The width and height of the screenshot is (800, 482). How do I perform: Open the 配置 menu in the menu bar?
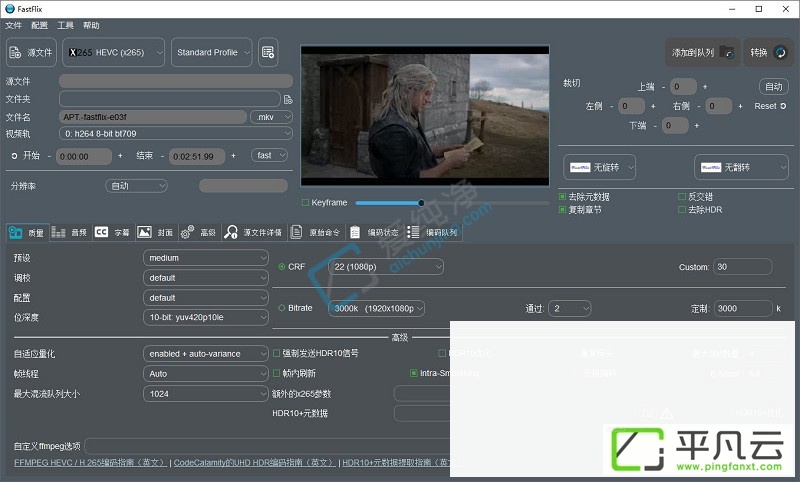point(39,26)
